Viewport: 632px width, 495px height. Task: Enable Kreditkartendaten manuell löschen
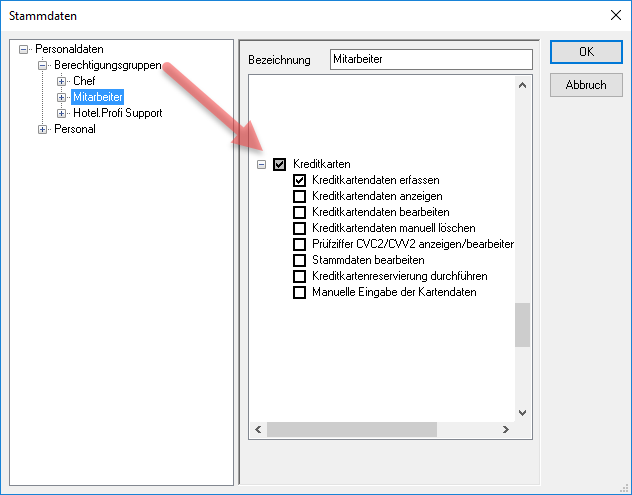point(299,228)
